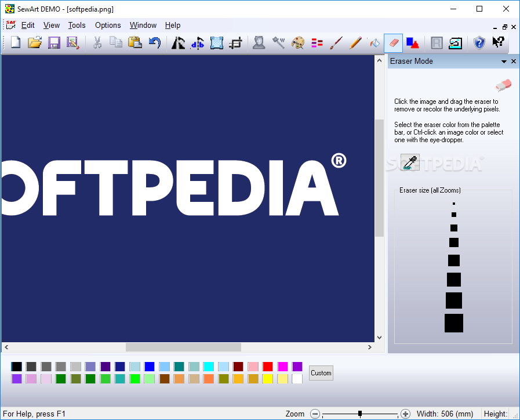Restore the inner document window

coord(504,27)
